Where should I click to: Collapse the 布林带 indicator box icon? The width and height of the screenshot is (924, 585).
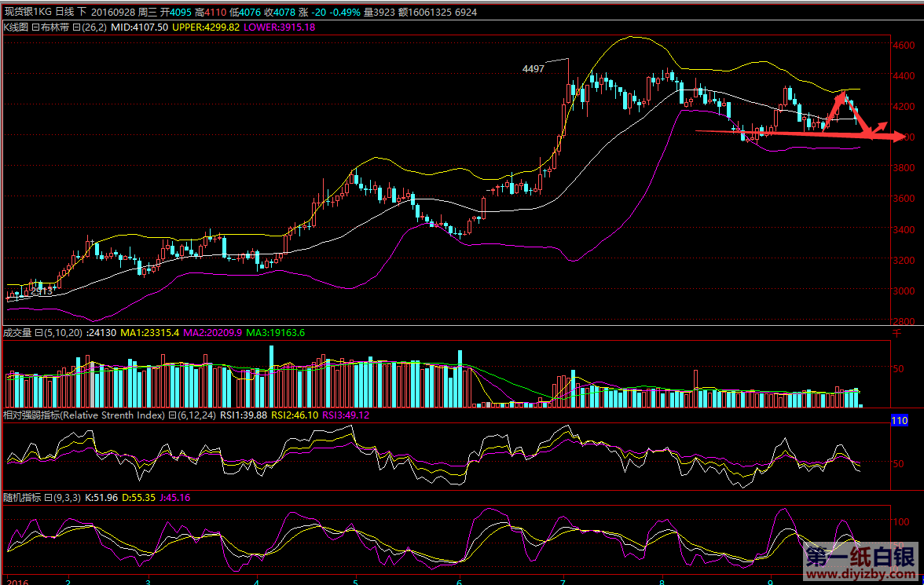[35, 27]
